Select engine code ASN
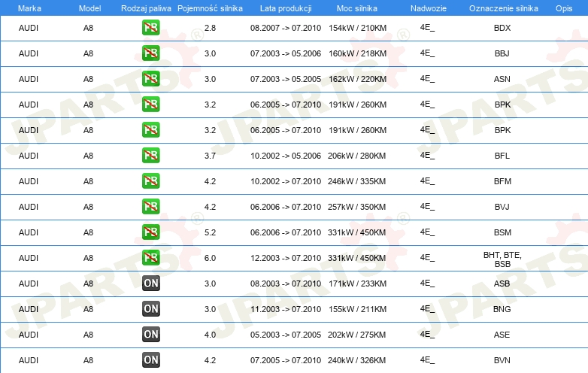 click(x=502, y=79)
